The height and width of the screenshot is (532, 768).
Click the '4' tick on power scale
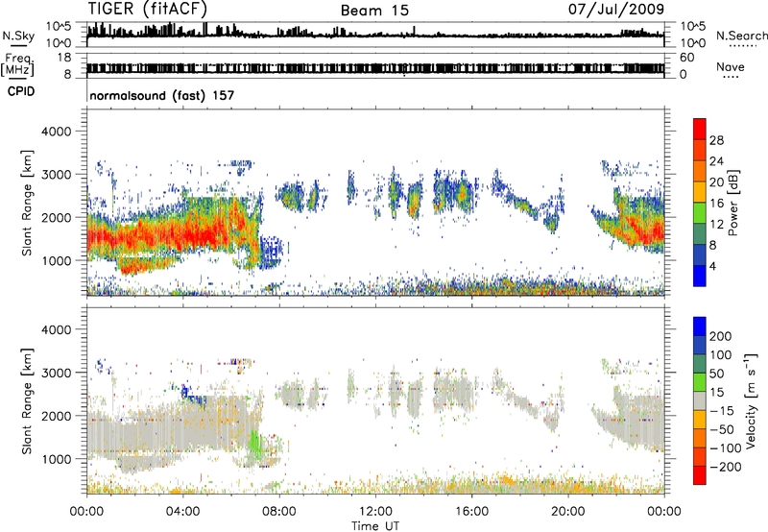point(712,266)
